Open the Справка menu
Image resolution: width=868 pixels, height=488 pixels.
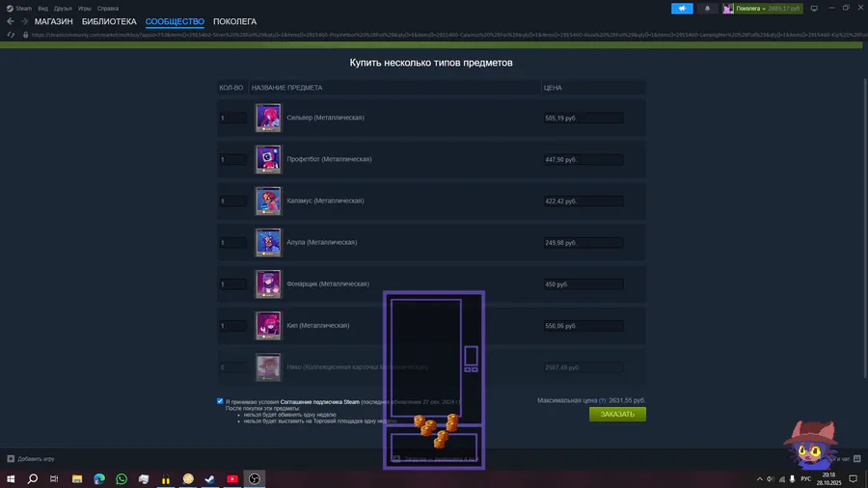(x=107, y=9)
